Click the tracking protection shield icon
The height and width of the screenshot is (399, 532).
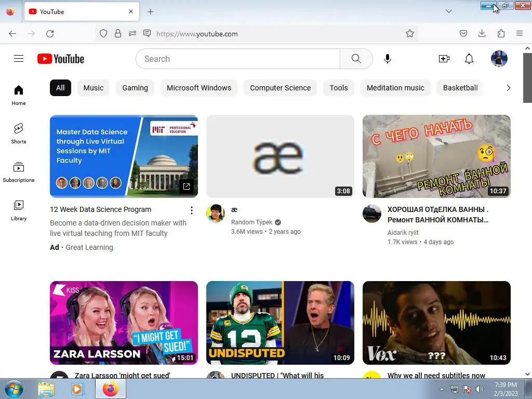pos(103,33)
